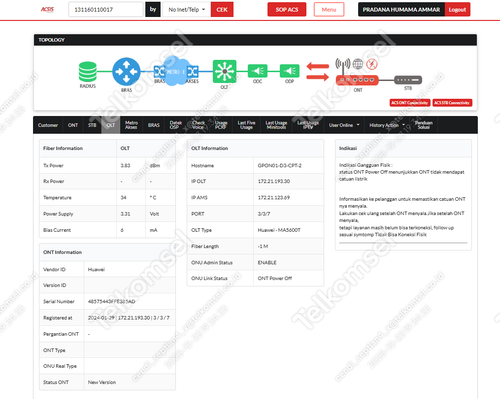Click the ONU Link Status value ONT Power Off
This screenshot has height=399, width=500.
coord(275,278)
